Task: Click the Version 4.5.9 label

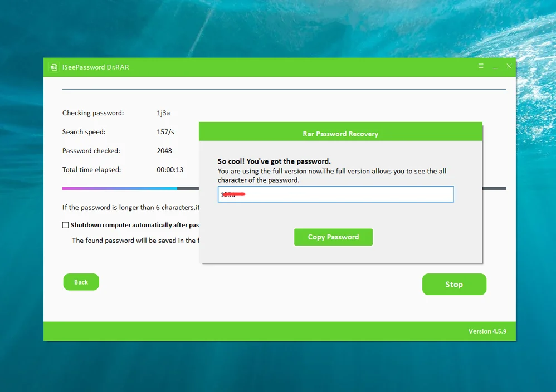Action: (487, 331)
